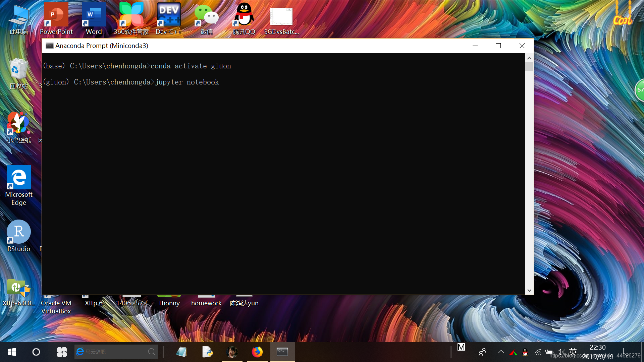Viewport: 644px width, 362px height.
Task: Open the volume speaker tray icon
Action: [x=561, y=352]
